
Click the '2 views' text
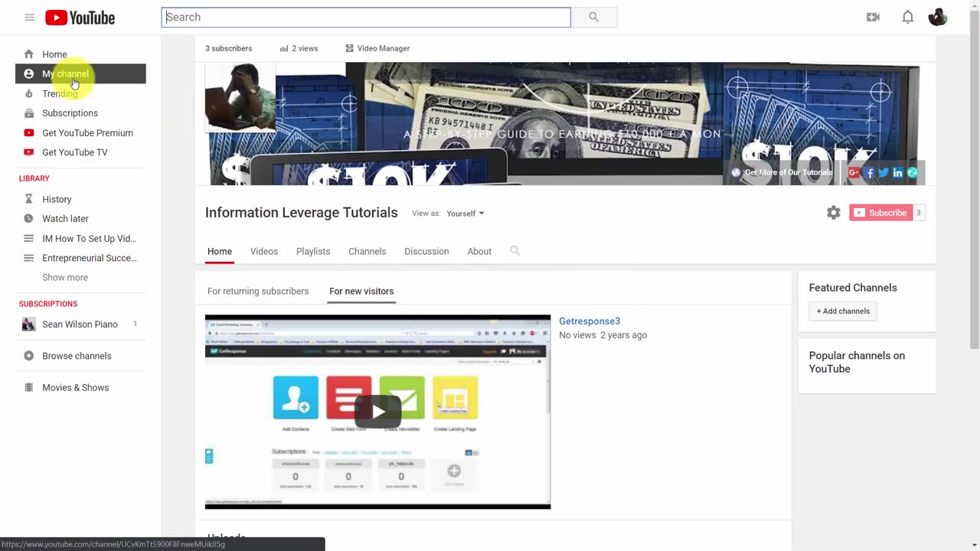click(x=305, y=48)
